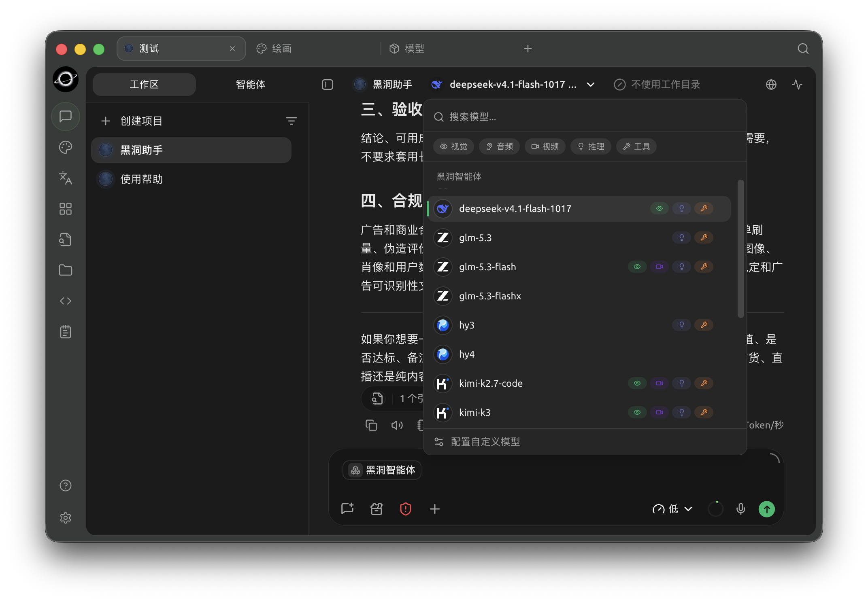Open the project list filter icon

point(291,121)
